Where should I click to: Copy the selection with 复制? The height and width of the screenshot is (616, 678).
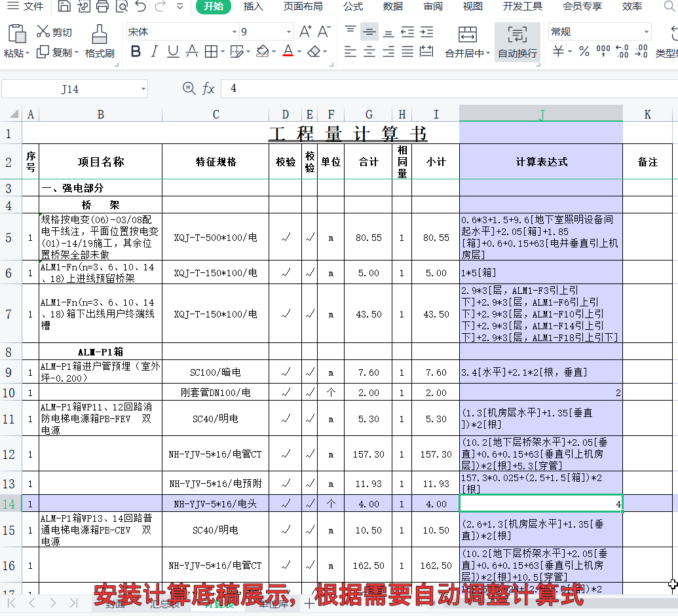point(54,52)
